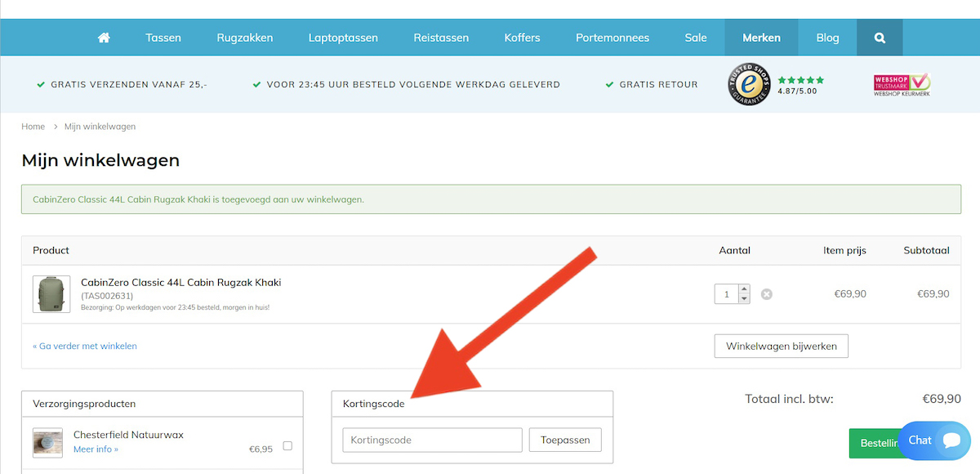980x474 pixels.
Task: Open the Tassen menu
Action: coord(163,38)
